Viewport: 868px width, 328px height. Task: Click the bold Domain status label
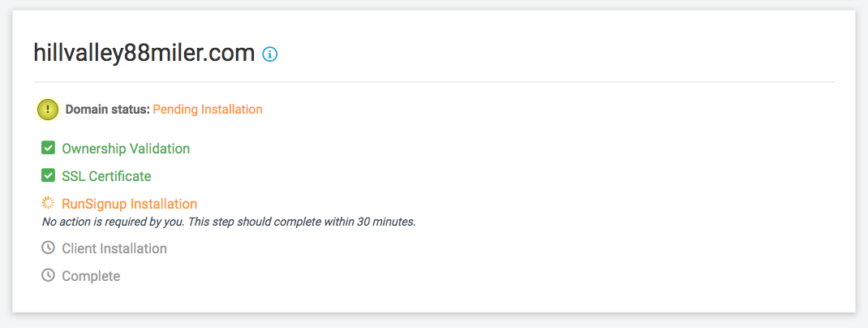coord(107,110)
